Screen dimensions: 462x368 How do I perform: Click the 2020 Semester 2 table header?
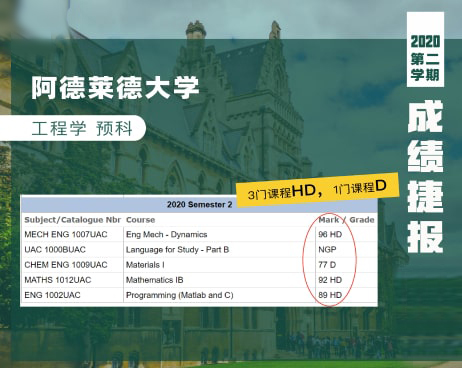pyautogui.click(x=199, y=204)
